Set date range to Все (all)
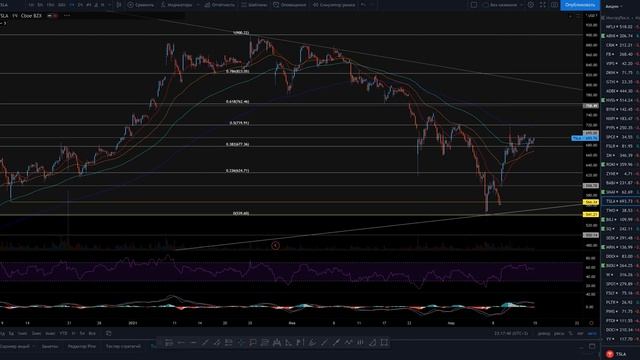The image size is (640, 360). pos(92,333)
